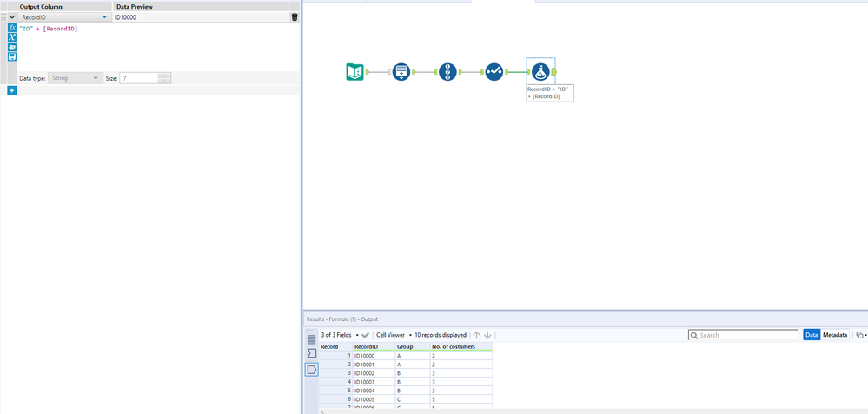Select the Select tool on canvas
The width and height of the screenshot is (868, 414).
pos(494,72)
